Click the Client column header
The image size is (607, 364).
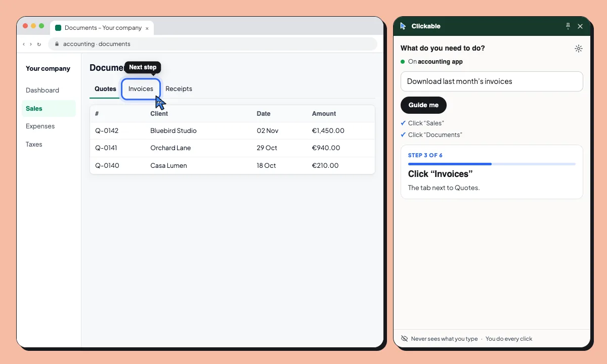[x=159, y=114]
